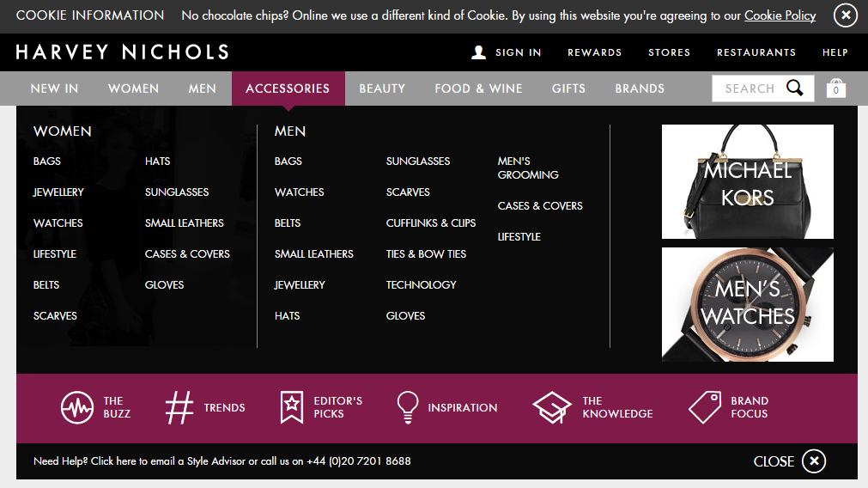The height and width of the screenshot is (488, 868).
Task: Open the shopping bag icon
Action: [x=835, y=88]
